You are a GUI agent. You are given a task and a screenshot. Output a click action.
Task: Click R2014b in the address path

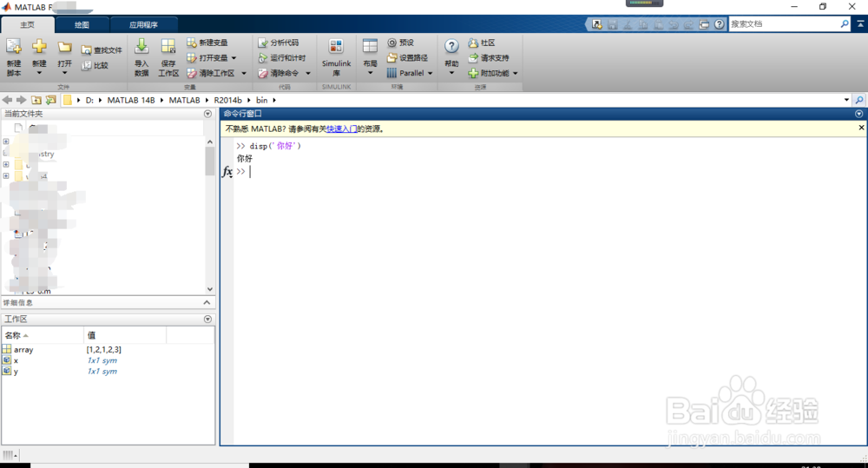click(227, 100)
